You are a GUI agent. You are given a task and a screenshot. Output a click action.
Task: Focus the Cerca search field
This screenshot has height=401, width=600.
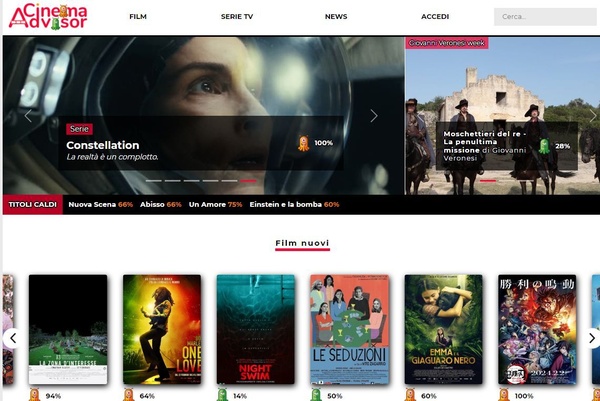[x=546, y=17]
